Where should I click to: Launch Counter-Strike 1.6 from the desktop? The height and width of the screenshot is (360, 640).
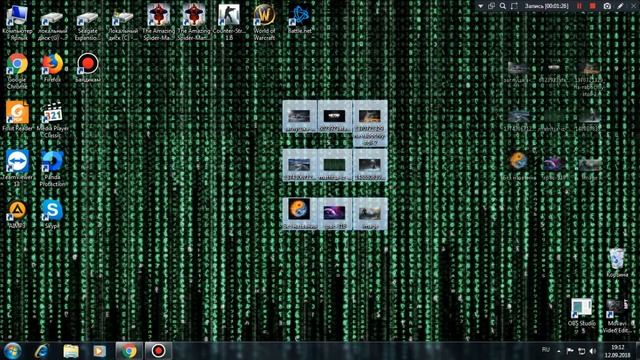[229, 22]
